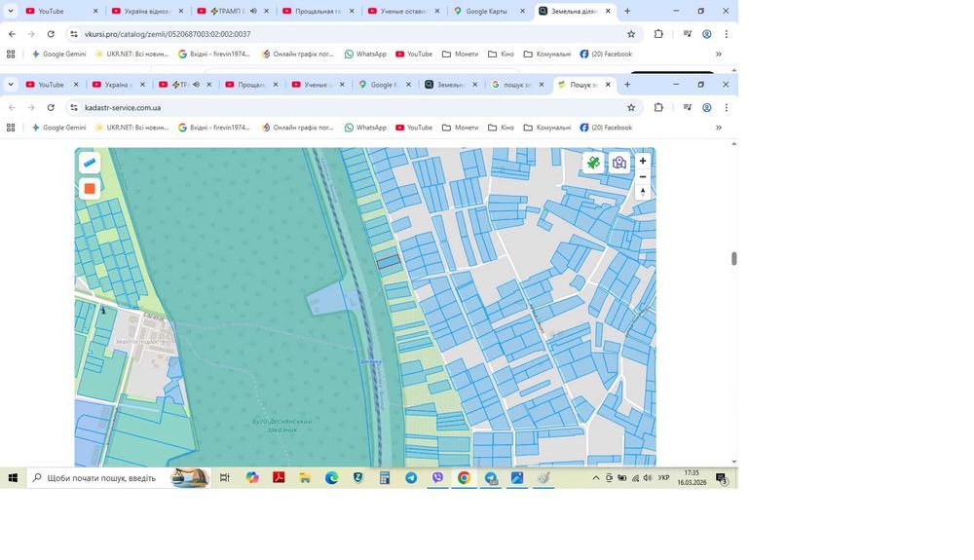Open WhatsApp bookmark in front window
Viewport: 974px width, 560px height.
pos(366,128)
